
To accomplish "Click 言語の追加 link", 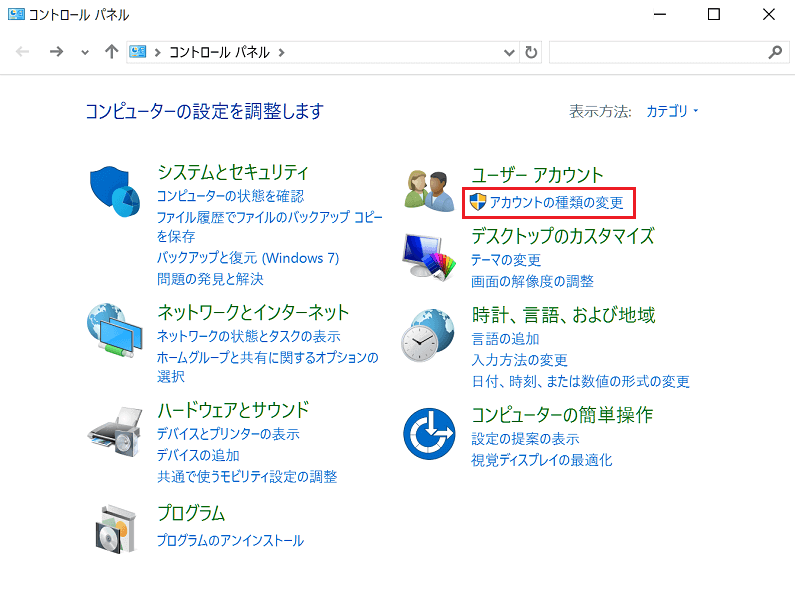I will click(505, 339).
